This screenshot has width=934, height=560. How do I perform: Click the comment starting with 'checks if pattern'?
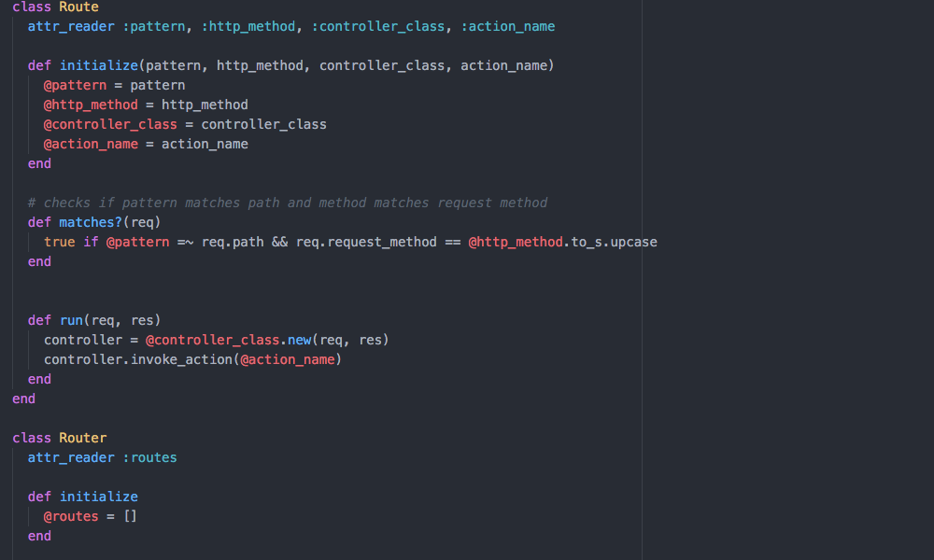[x=288, y=203]
